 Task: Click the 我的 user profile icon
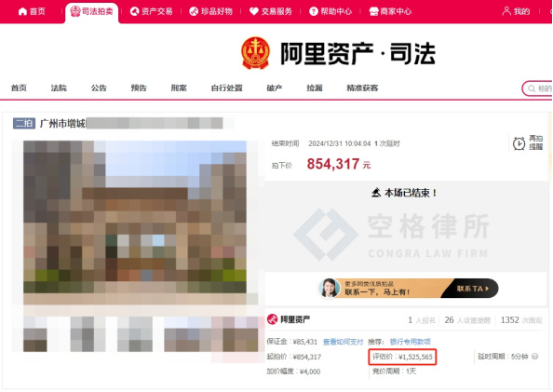tap(506, 11)
